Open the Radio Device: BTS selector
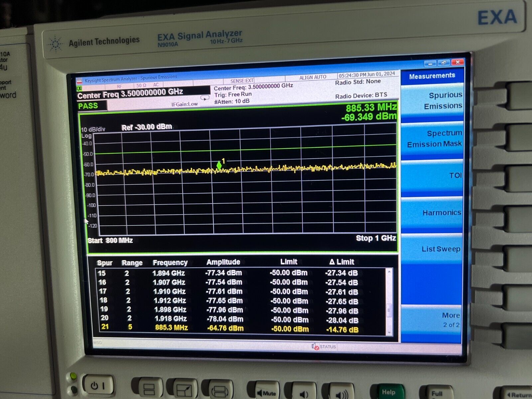The image size is (532, 399). click(360, 96)
